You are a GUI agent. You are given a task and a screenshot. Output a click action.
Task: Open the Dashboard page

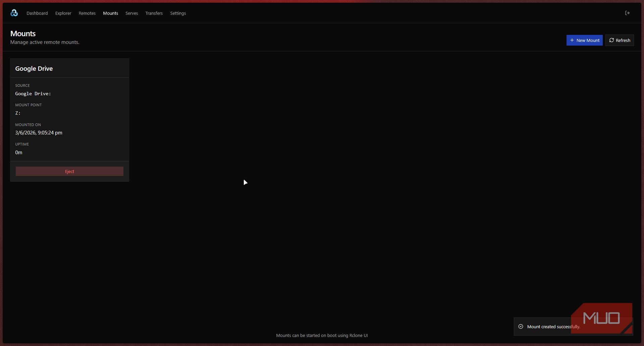click(x=37, y=13)
